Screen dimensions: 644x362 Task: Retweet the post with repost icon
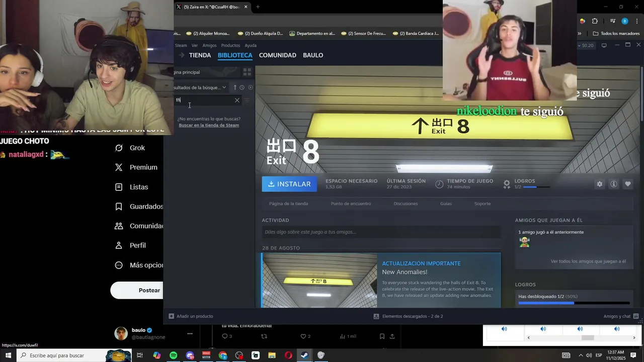(264, 336)
